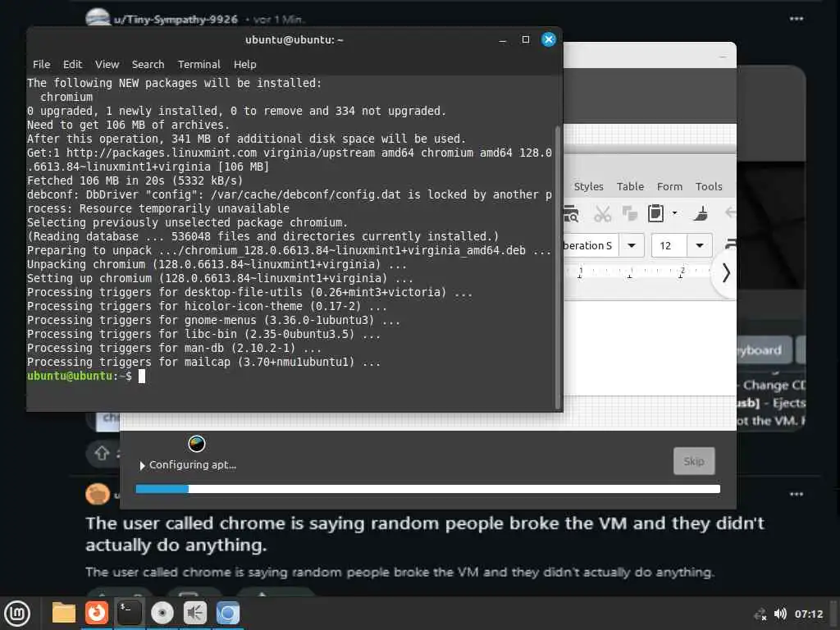Click the Print Preview icon in Writer
The image size is (840, 630).
571,214
